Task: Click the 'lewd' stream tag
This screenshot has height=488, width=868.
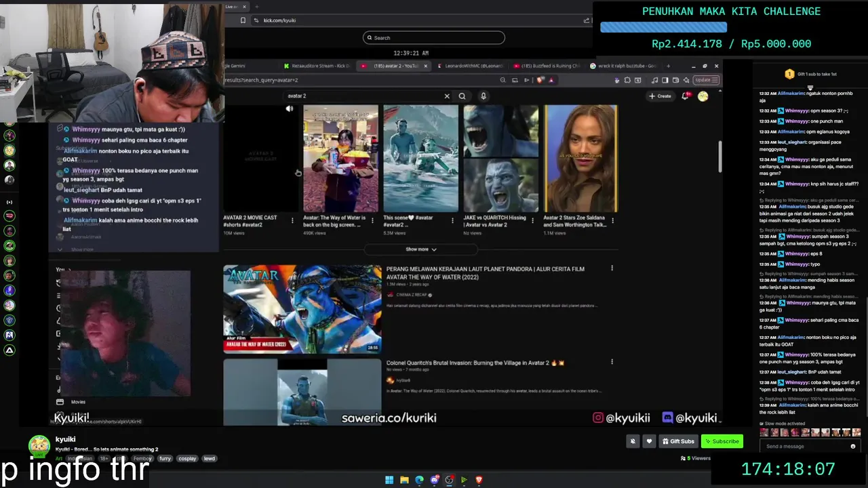Action: (210, 459)
